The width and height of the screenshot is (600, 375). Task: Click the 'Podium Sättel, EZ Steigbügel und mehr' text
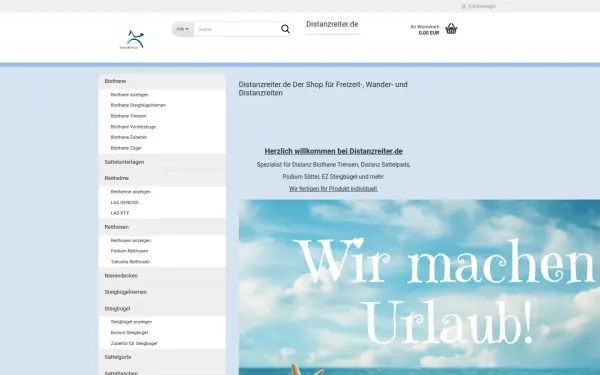click(x=333, y=177)
